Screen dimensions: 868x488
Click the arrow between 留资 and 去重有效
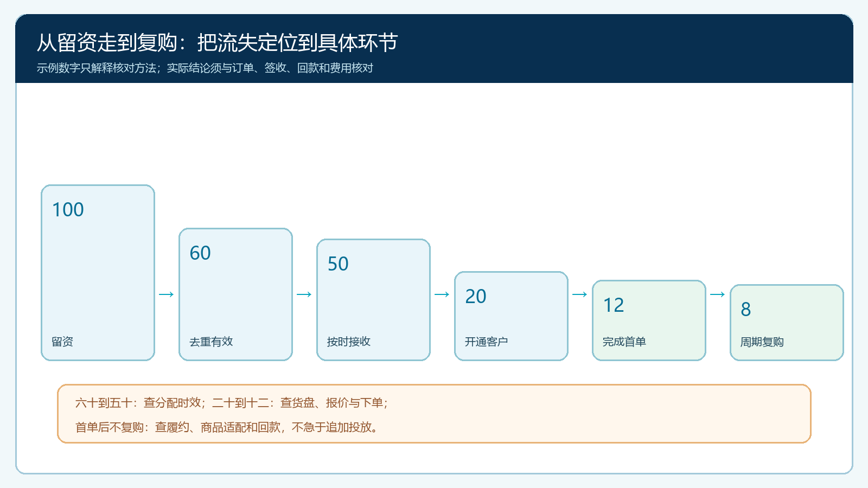click(167, 294)
